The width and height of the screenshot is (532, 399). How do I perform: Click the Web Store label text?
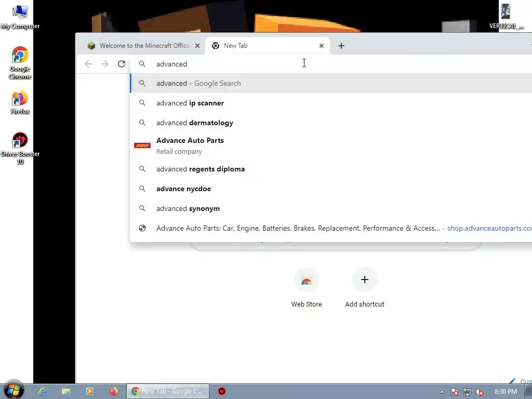click(307, 304)
